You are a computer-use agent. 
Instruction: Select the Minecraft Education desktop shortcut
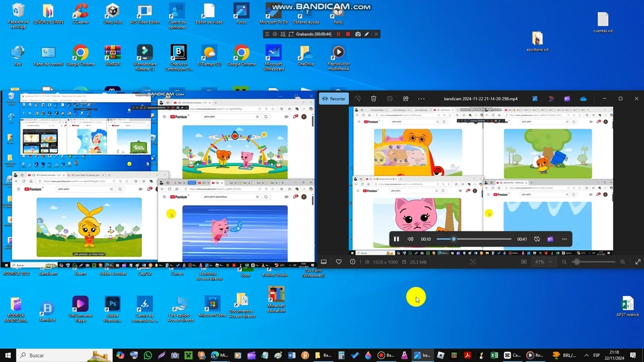coord(276,300)
